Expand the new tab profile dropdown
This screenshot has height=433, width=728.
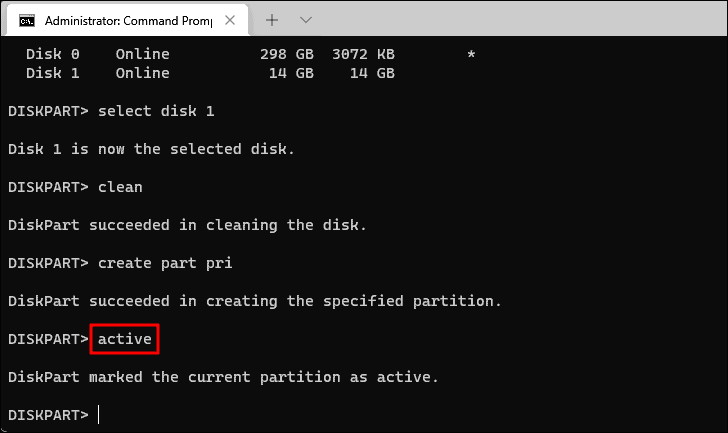pos(306,20)
